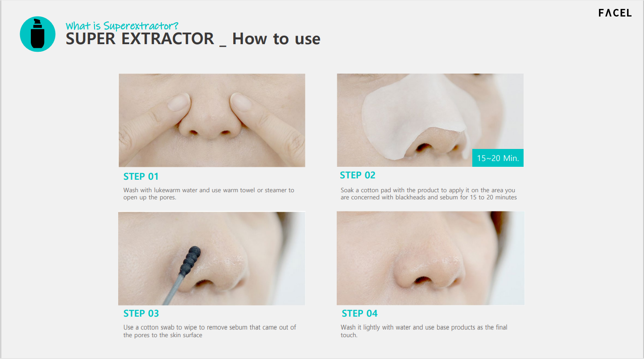Click the teal bottle icon

click(38, 34)
